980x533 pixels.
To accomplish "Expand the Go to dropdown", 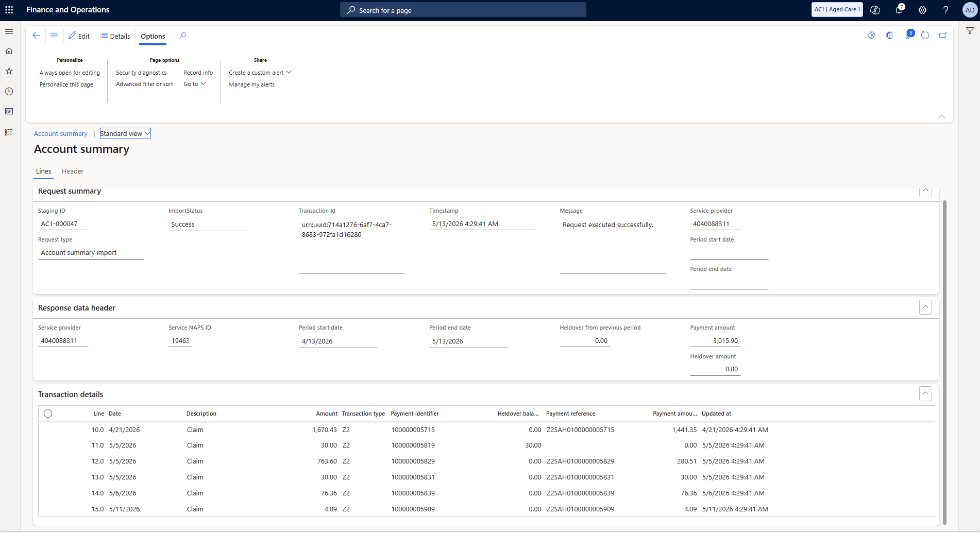I will (x=195, y=84).
